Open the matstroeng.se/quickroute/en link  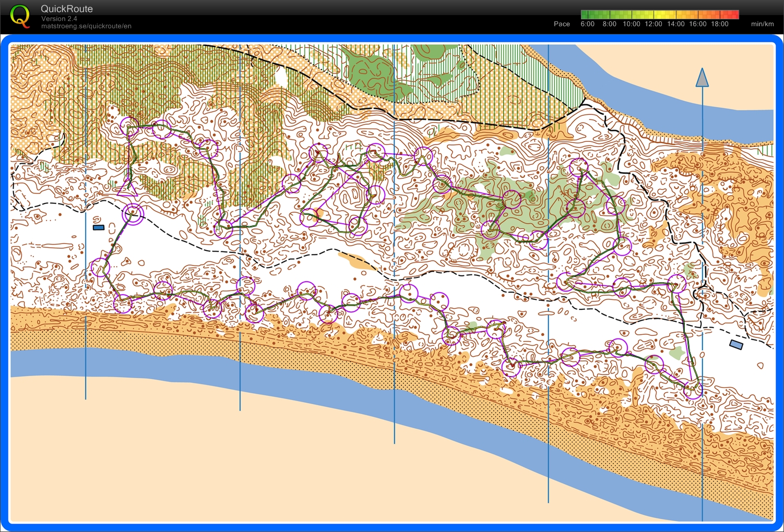click(x=86, y=26)
